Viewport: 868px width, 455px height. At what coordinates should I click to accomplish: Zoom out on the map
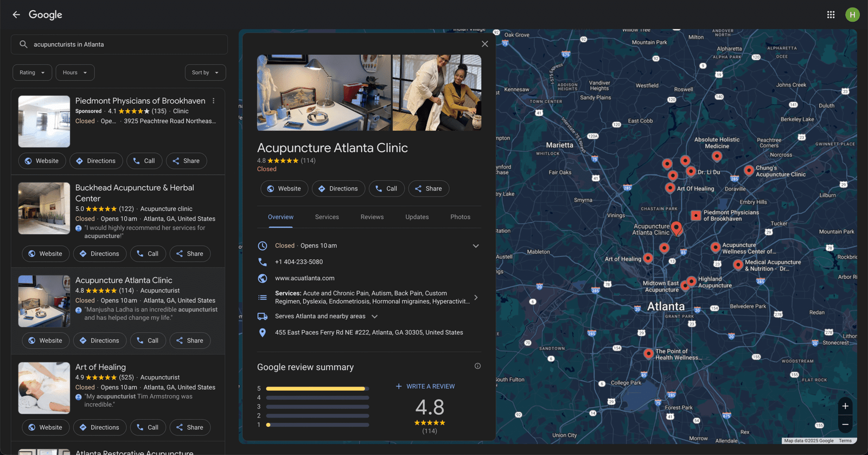[x=845, y=425]
